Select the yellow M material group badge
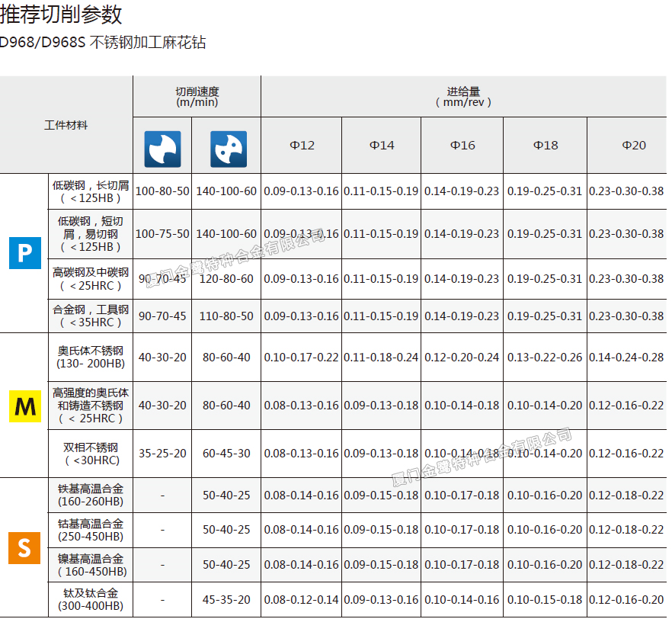This screenshot has width=672, height=619. click(x=25, y=406)
